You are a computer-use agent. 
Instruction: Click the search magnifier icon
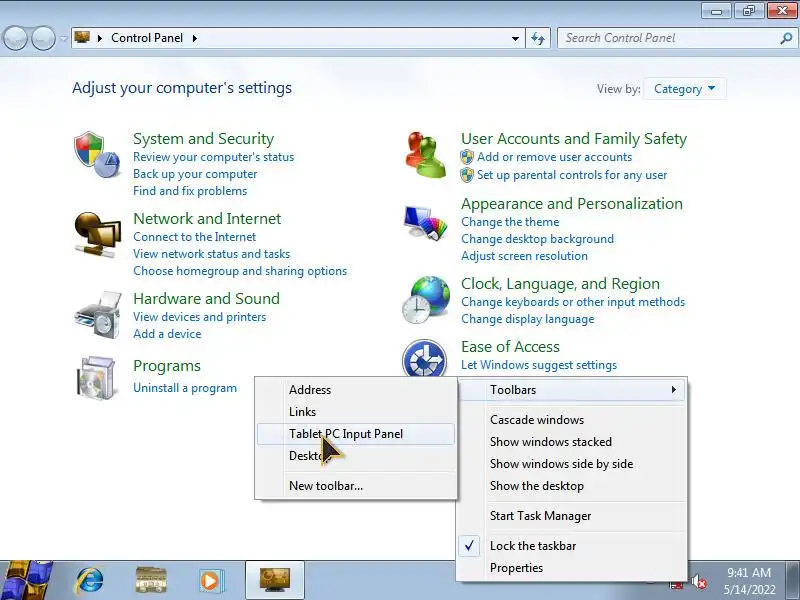coord(786,38)
